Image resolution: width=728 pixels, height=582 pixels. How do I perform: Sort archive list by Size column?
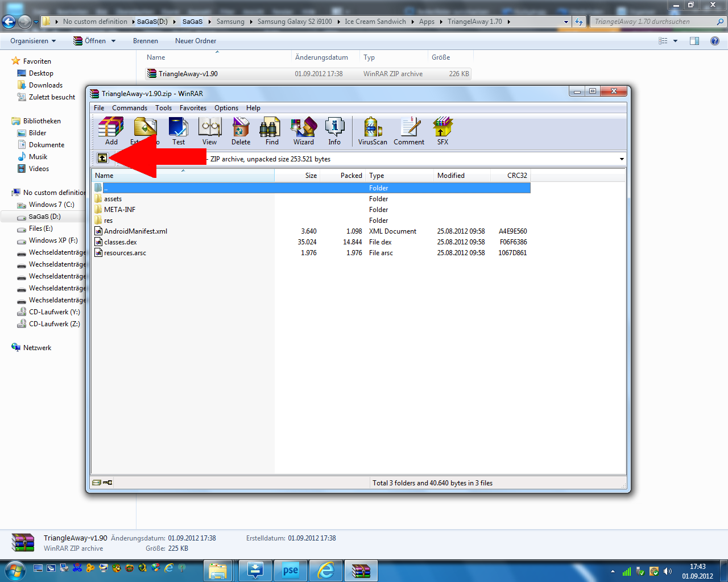pos(297,176)
